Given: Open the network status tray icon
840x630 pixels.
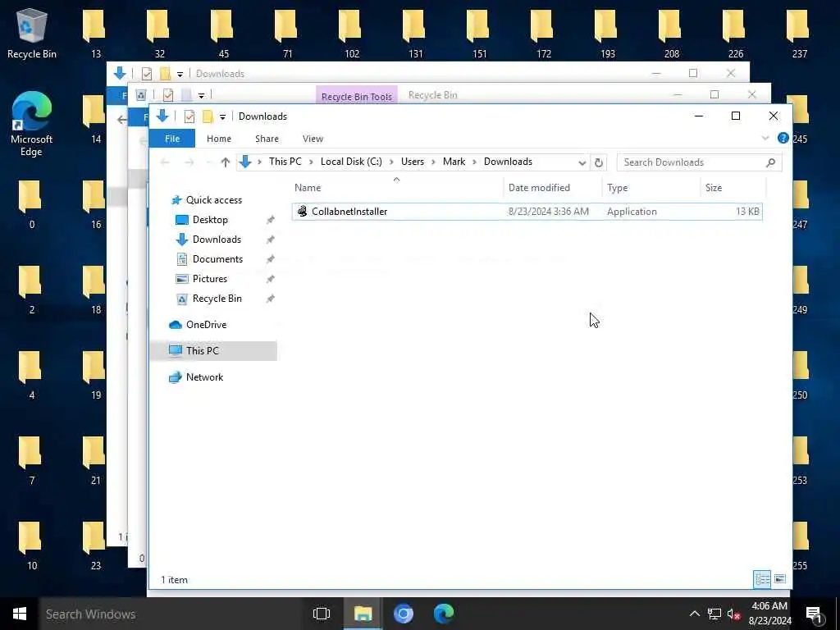Looking at the screenshot, I should tap(714, 614).
